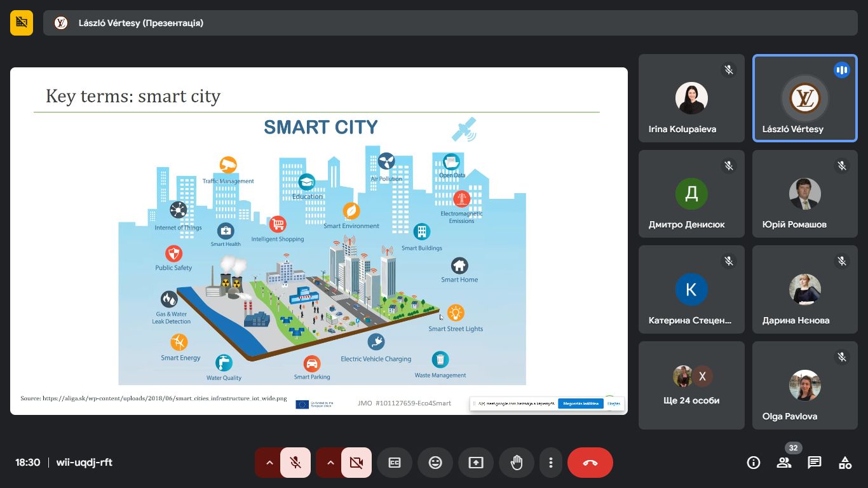Select Irina Kolupaieva's participant tile
This screenshot has height=488, width=868.
[691, 98]
